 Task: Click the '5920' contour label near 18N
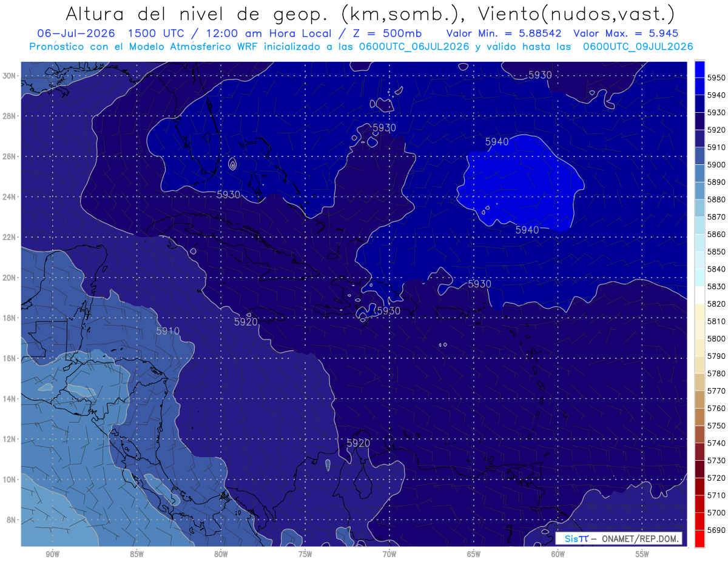(x=246, y=322)
